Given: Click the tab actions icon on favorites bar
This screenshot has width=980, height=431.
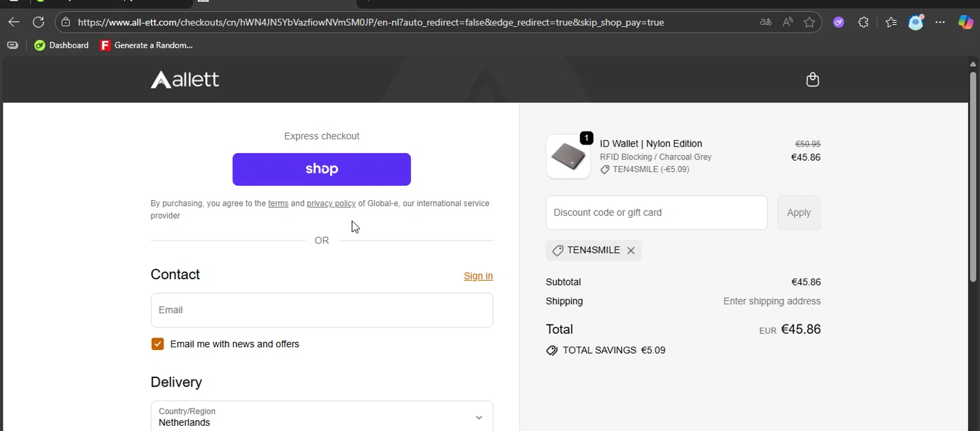Looking at the screenshot, I should (x=12, y=45).
